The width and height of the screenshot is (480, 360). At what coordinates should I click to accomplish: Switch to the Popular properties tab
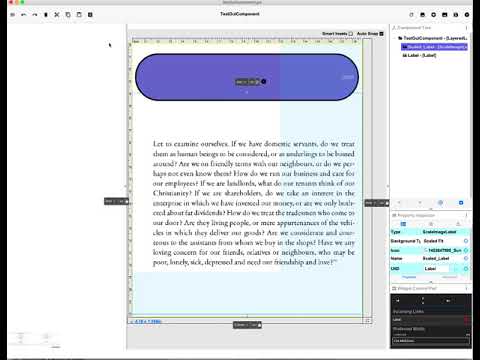click(x=409, y=277)
